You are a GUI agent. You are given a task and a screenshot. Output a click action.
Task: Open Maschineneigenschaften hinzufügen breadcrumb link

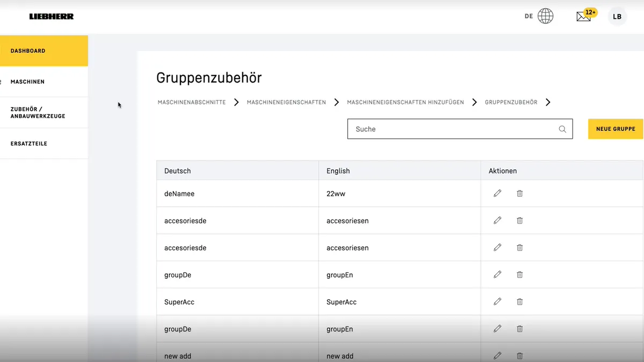coord(405,102)
